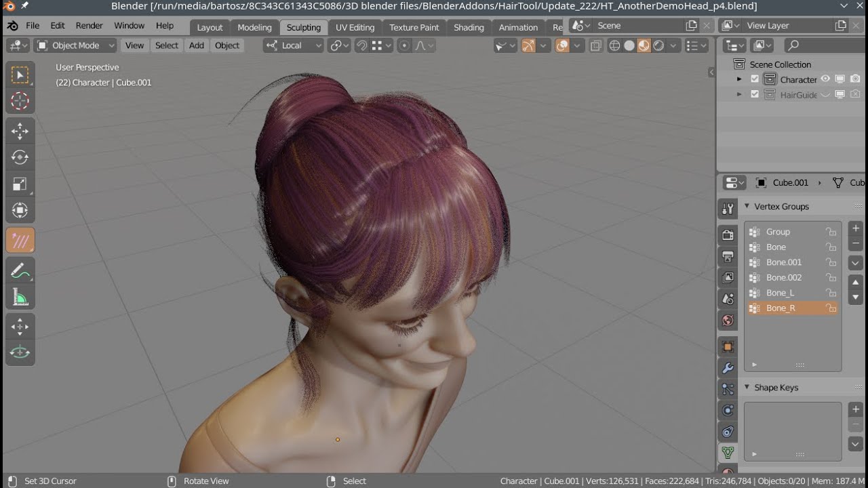The width and height of the screenshot is (868, 488).
Task: Open the Output properties tab
Action: click(x=728, y=257)
